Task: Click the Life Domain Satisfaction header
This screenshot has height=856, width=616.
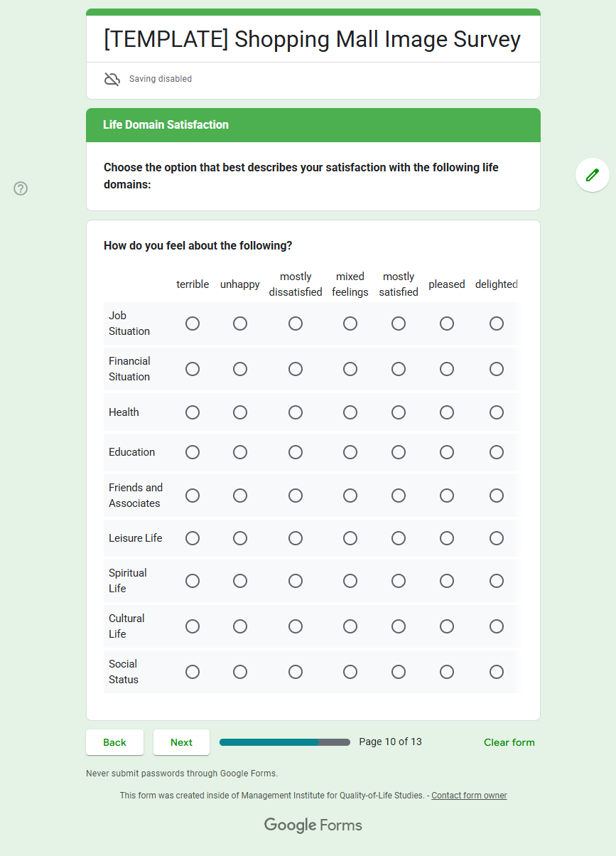Action: [x=166, y=125]
